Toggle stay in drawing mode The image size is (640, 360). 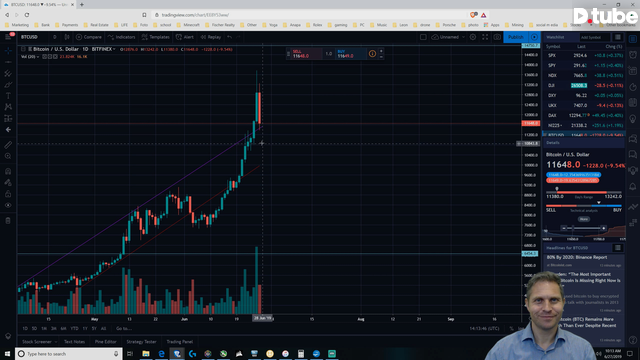(x=8, y=182)
